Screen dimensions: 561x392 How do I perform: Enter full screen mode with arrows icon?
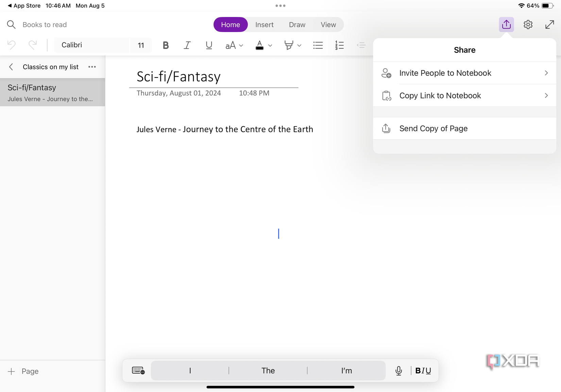pos(549,24)
